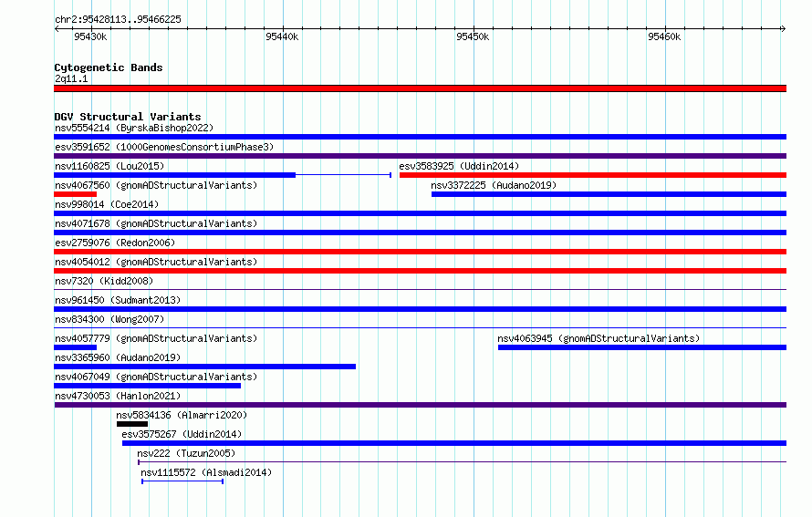Open the nsv4071678 (gnomADStructuralVariants) label

tap(156, 223)
